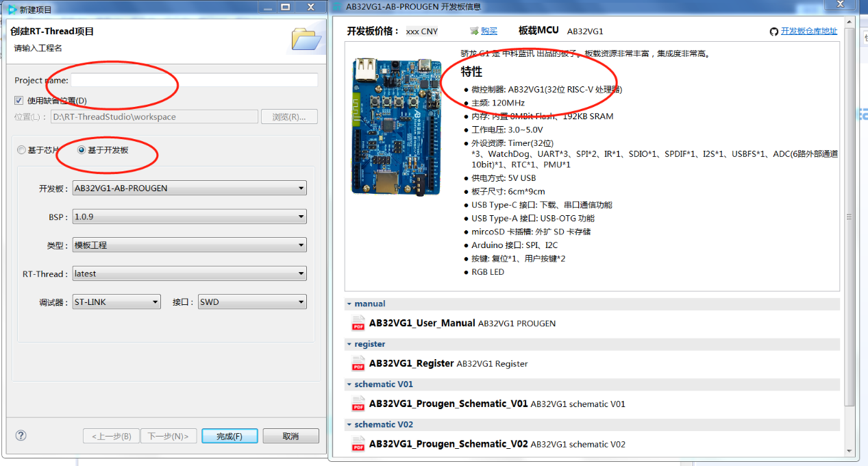This screenshot has height=466, width=868.
Task: Open the PDF icon for AB32VG1_User_Manual
Action: pos(358,323)
